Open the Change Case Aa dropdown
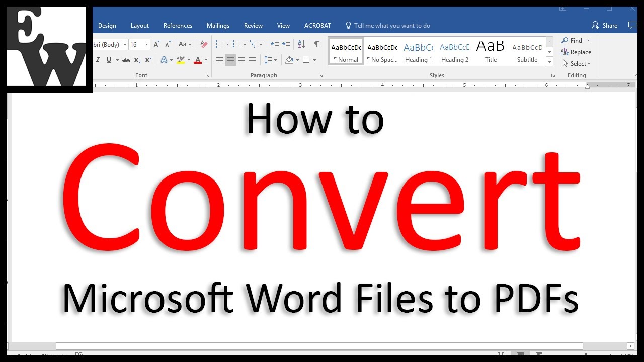 (x=184, y=44)
